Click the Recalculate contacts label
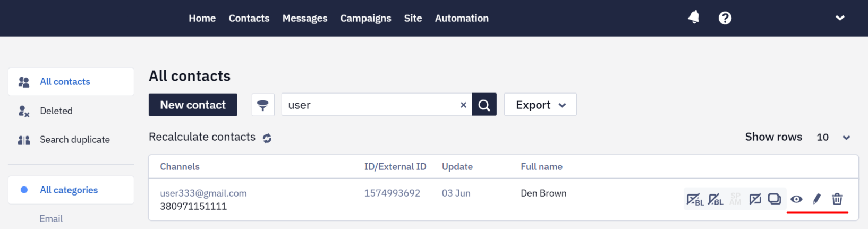Screen dimensions: 868x229 point(202,137)
